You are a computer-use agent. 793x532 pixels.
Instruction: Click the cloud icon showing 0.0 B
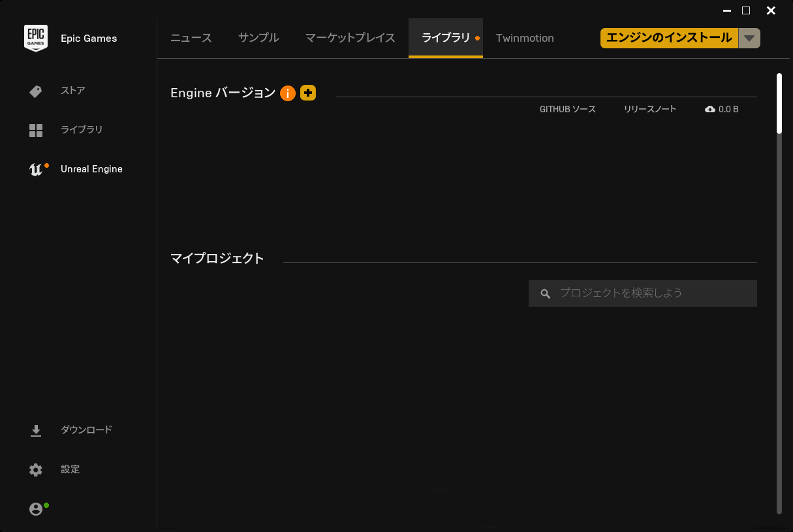pyautogui.click(x=709, y=109)
